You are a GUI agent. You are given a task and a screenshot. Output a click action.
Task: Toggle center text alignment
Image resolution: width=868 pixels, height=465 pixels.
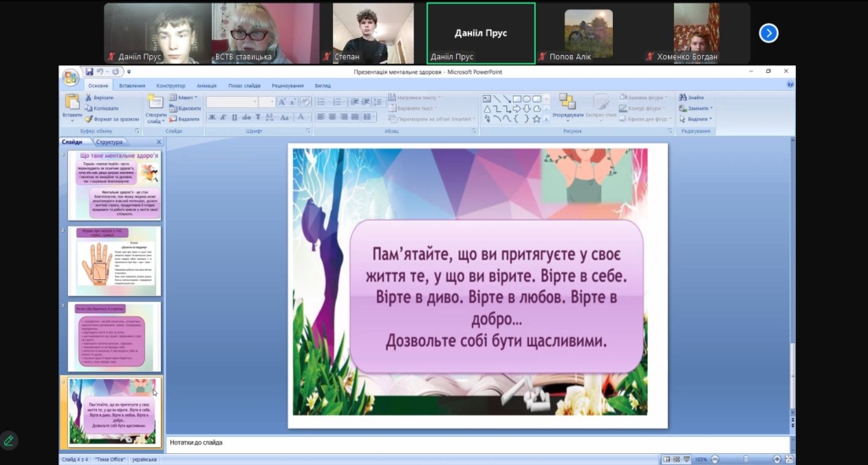pos(332,116)
